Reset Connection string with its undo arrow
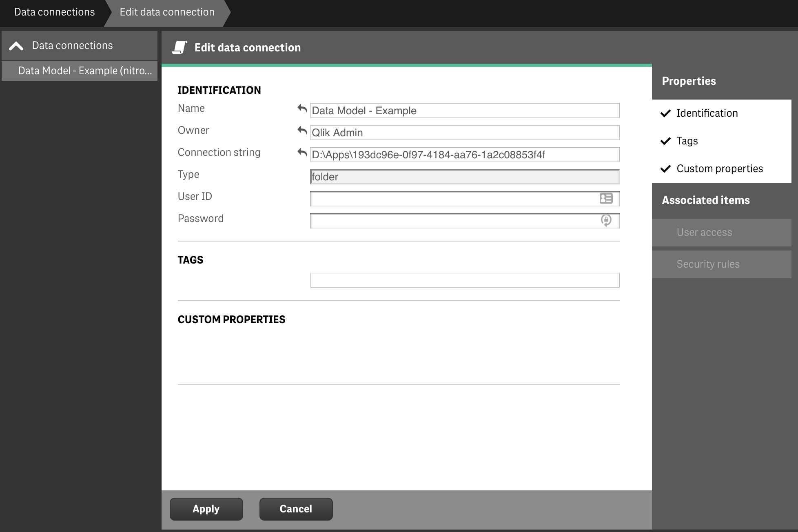This screenshot has width=798, height=532. (x=302, y=153)
